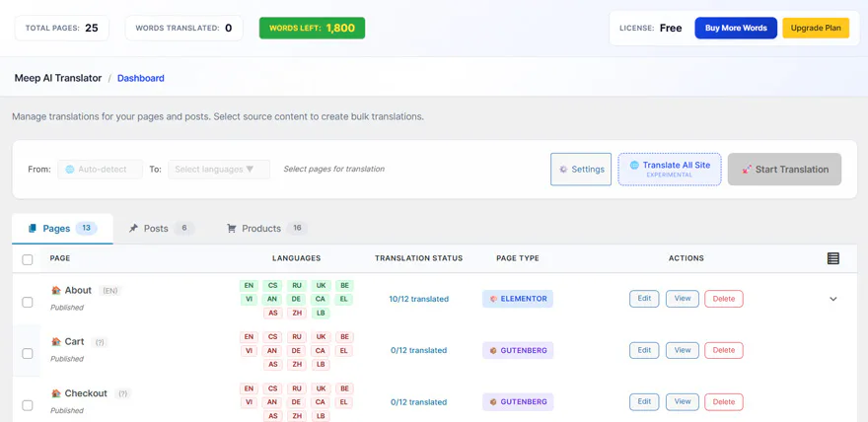
Task: Click Cart's 0/12 translated status
Action: point(418,350)
